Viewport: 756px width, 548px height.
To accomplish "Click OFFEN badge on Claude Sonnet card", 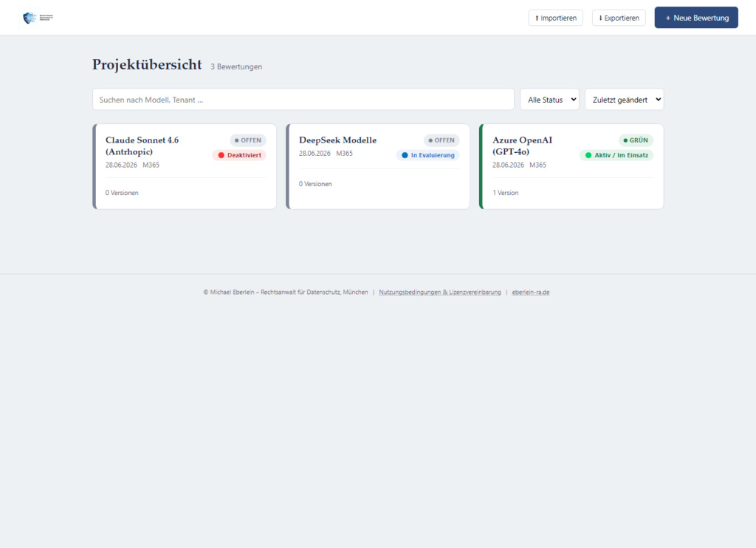I will tap(248, 140).
